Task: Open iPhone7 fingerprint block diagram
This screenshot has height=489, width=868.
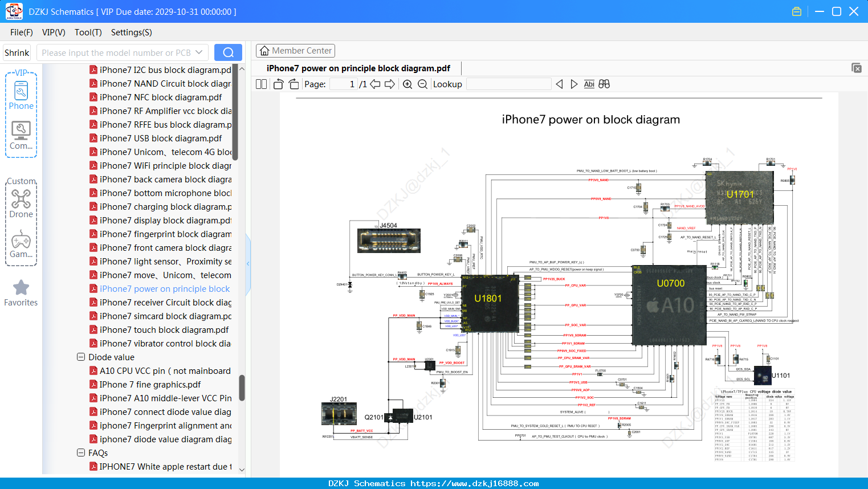Action: tap(161, 234)
